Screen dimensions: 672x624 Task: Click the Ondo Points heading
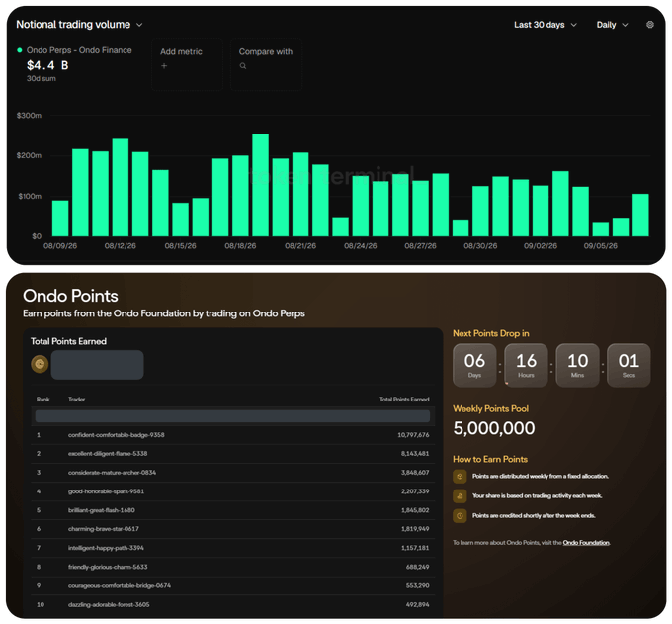(x=70, y=296)
